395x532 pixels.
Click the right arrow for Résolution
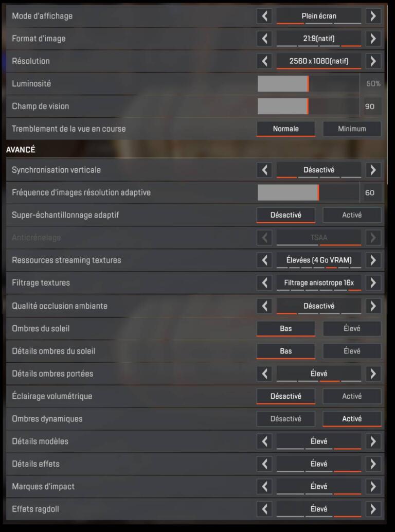tap(373, 61)
